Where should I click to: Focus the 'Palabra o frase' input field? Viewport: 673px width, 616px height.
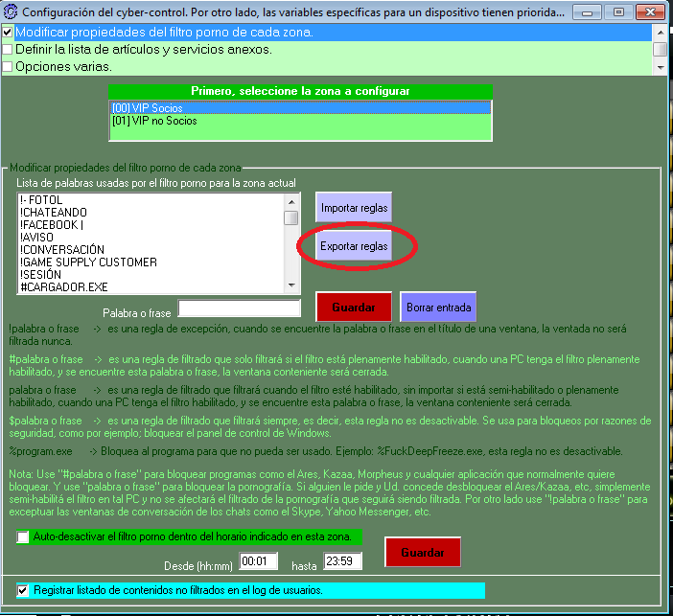point(240,308)
